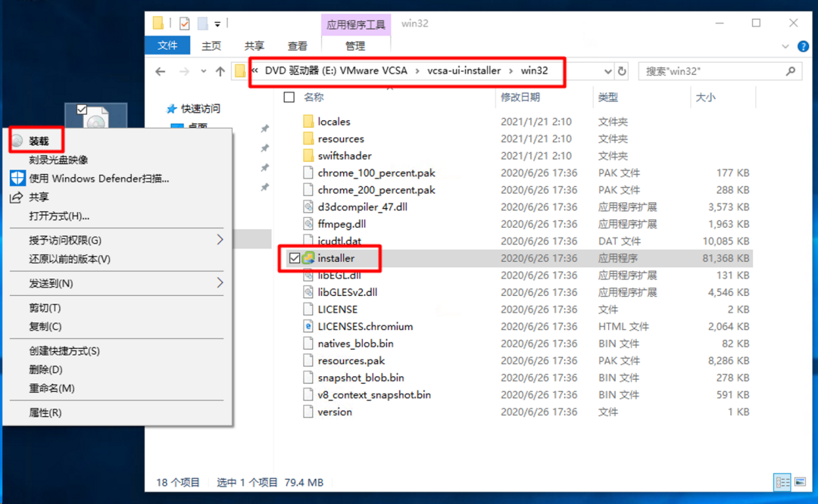Show hidden breadcrumb path double chevron

tap(254, 70)
